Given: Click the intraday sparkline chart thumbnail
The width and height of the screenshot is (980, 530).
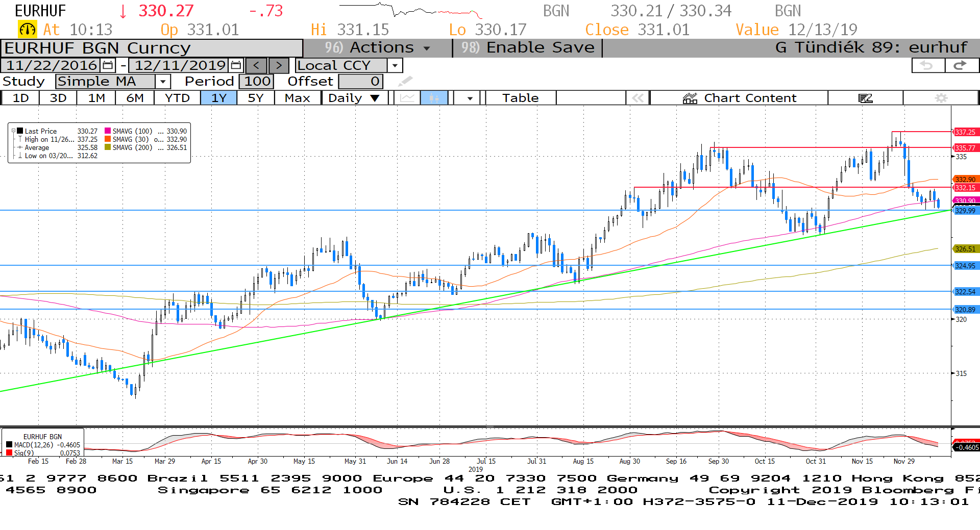Looking at the screenshot, I should 411,10.
